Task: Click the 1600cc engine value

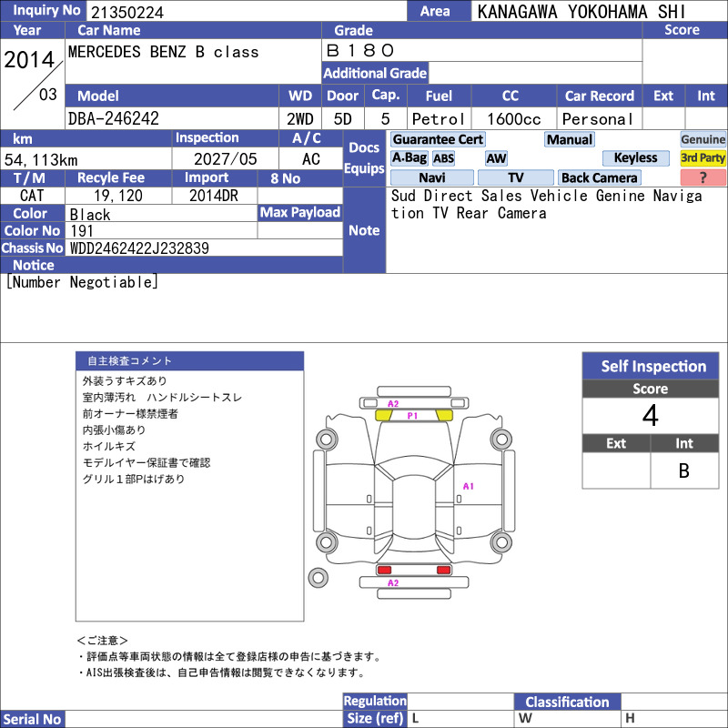Action: point(514,119)
